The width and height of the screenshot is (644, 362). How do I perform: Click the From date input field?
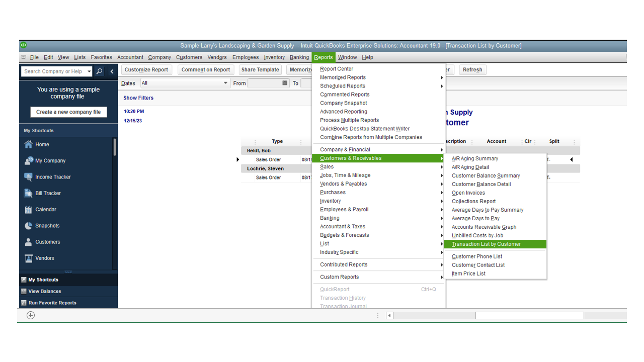(265, 83)
